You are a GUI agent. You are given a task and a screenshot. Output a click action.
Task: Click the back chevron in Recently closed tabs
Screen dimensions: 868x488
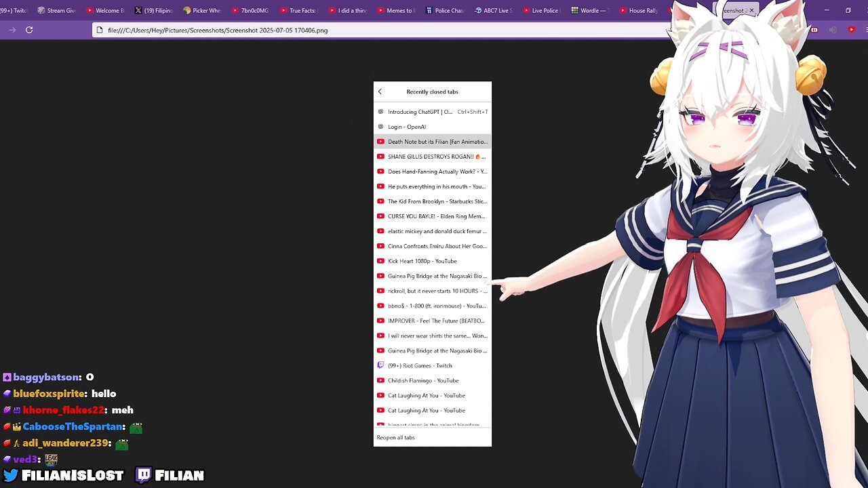(380, 91)
